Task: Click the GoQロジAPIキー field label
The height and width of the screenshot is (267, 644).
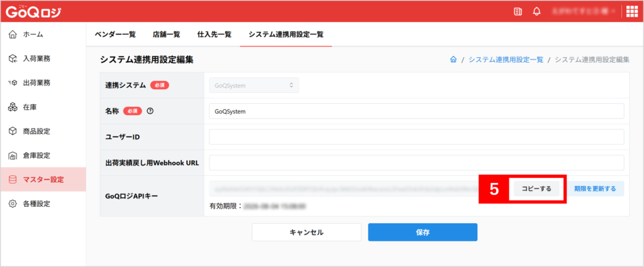Action: click(x=131, y=196)
